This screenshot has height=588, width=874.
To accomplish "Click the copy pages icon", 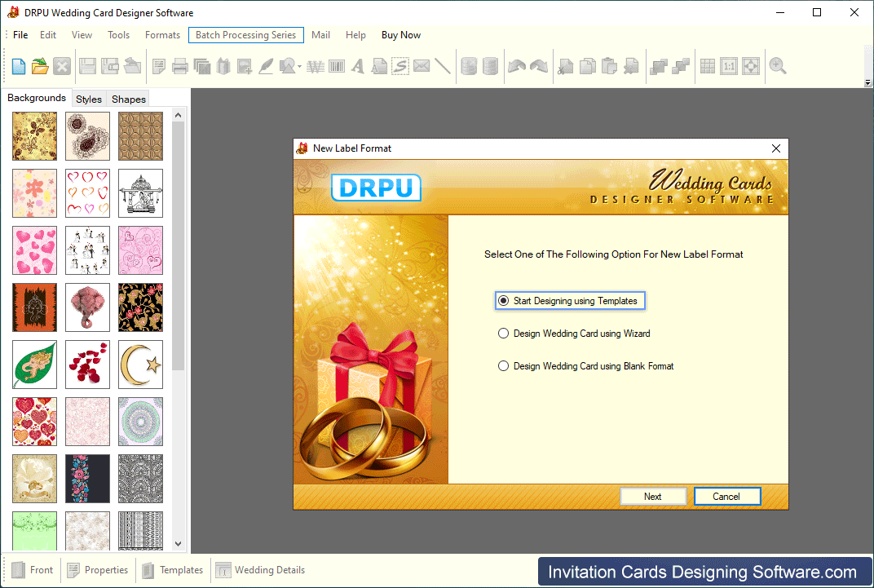I will (588, 66).
